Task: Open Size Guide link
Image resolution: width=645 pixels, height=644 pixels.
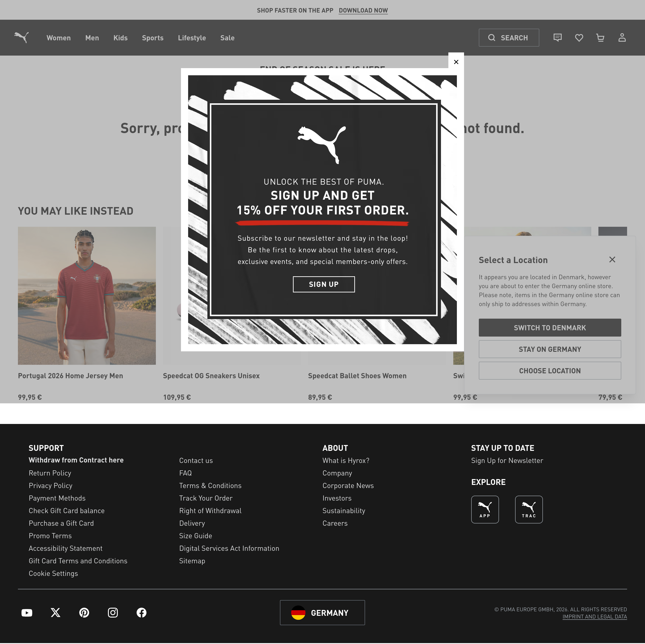Action: click(196, 536)
